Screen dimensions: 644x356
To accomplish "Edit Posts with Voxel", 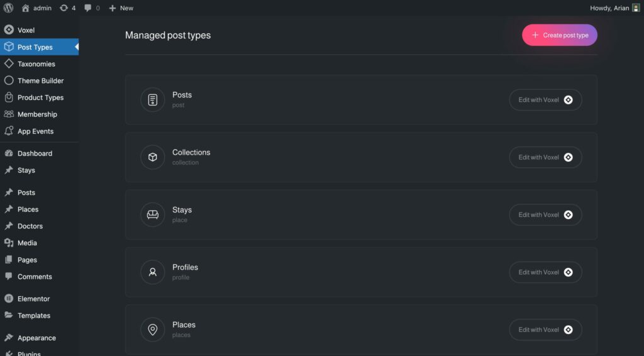I will (545, 100).
